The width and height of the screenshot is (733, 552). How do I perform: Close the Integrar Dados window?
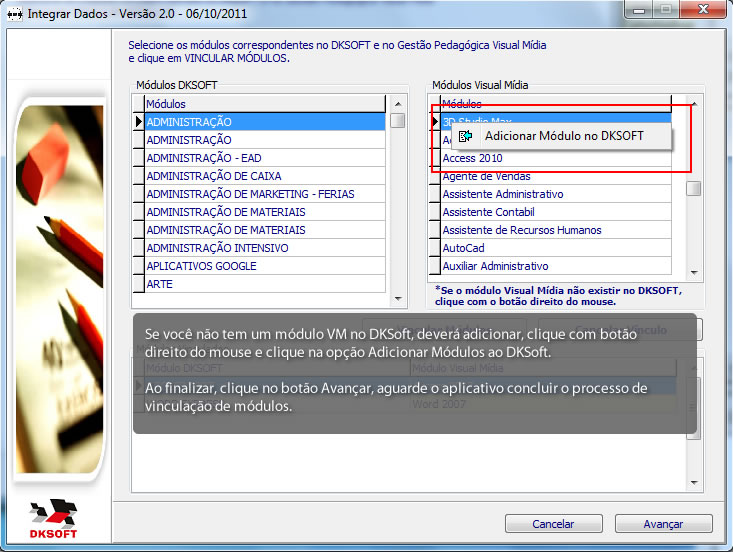(x=703, y=9)
